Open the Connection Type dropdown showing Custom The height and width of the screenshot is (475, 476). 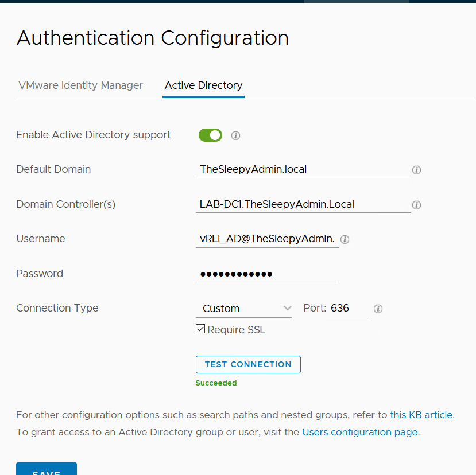(243, 309)
